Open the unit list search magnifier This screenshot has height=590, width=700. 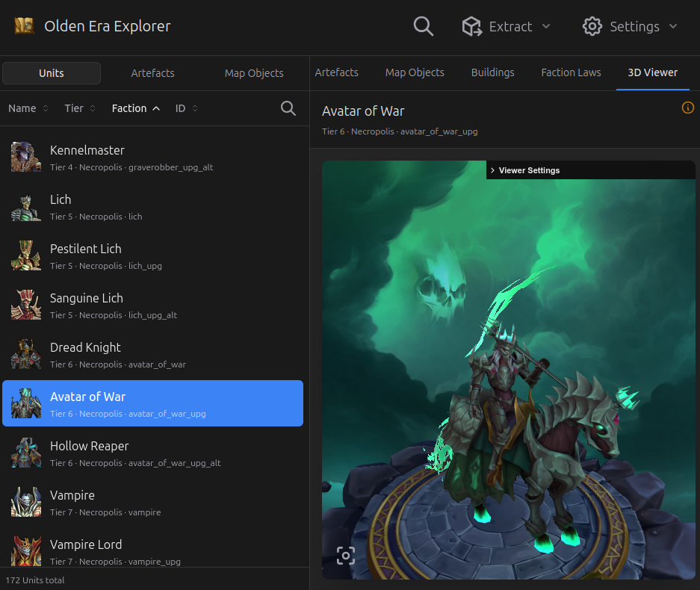tap(288, 108)
